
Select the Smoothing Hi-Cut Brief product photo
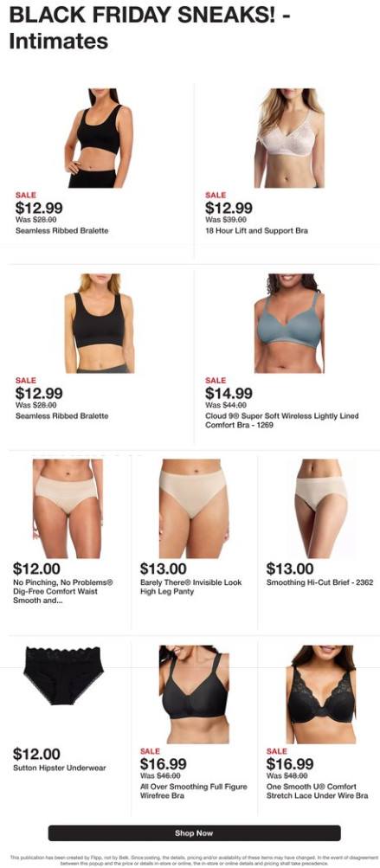pos(321,508)
